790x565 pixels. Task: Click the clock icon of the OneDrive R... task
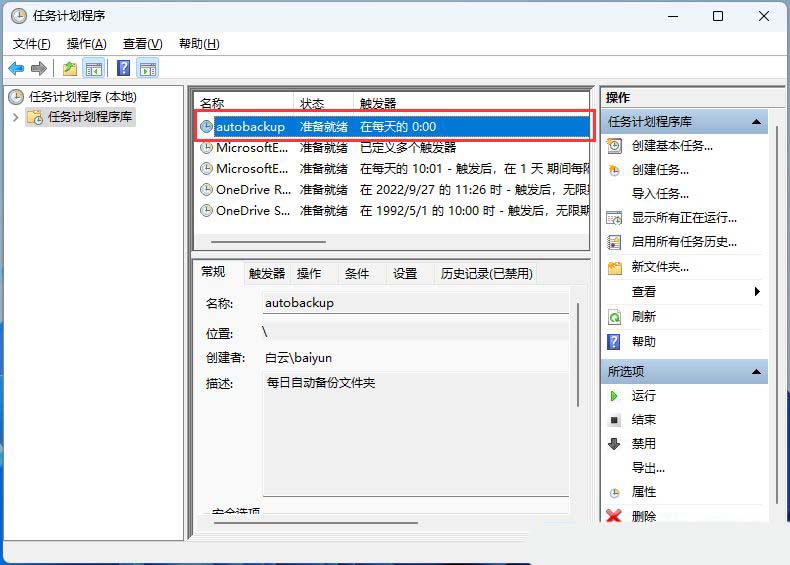point(207,190)
